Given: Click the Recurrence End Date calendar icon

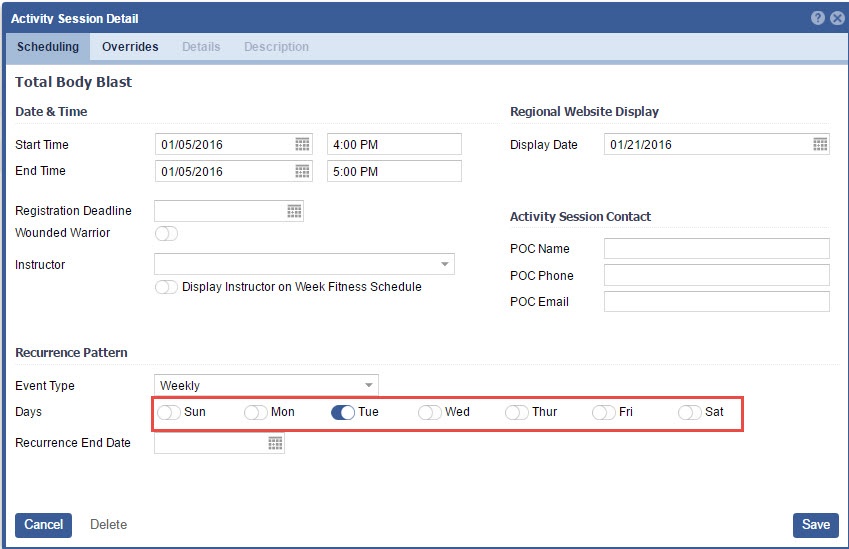Looking at the screenshot, I should 275,442.
